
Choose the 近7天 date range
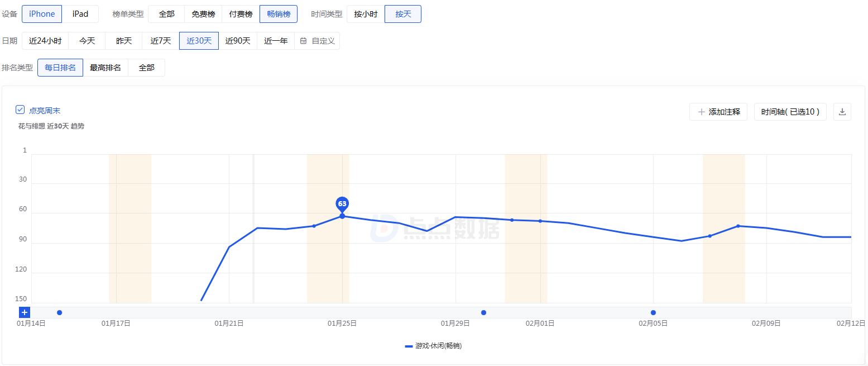(161, 41)
